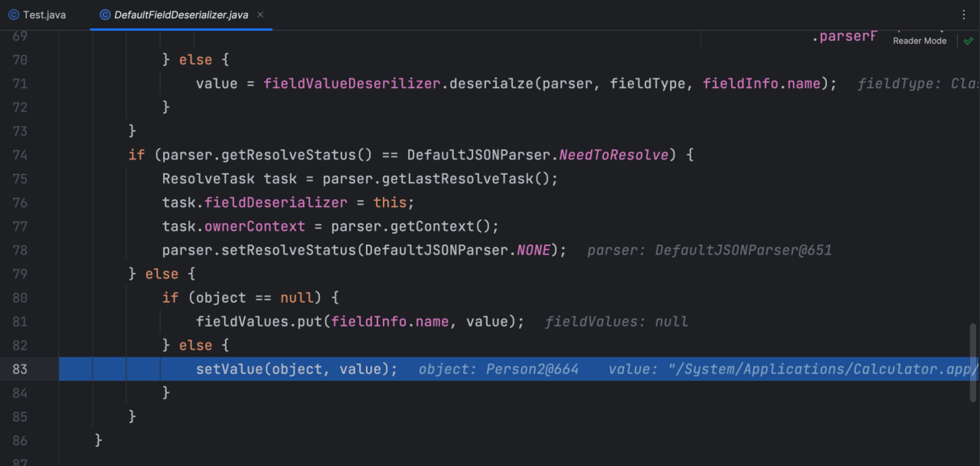The height and width of the screenshot is (466, 980).
Task: Click the NONE constant
Action: click(x=534, y=250)
